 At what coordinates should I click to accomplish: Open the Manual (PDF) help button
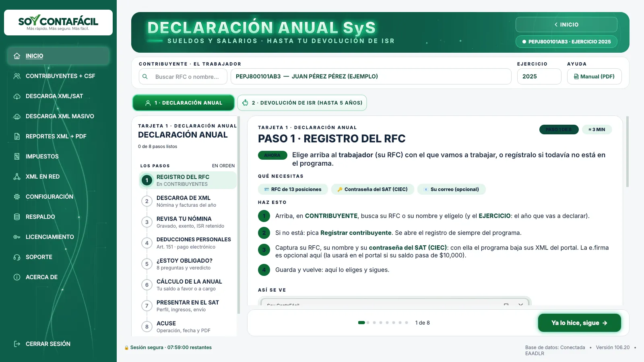pyautogui.click(x=594, y=76)
